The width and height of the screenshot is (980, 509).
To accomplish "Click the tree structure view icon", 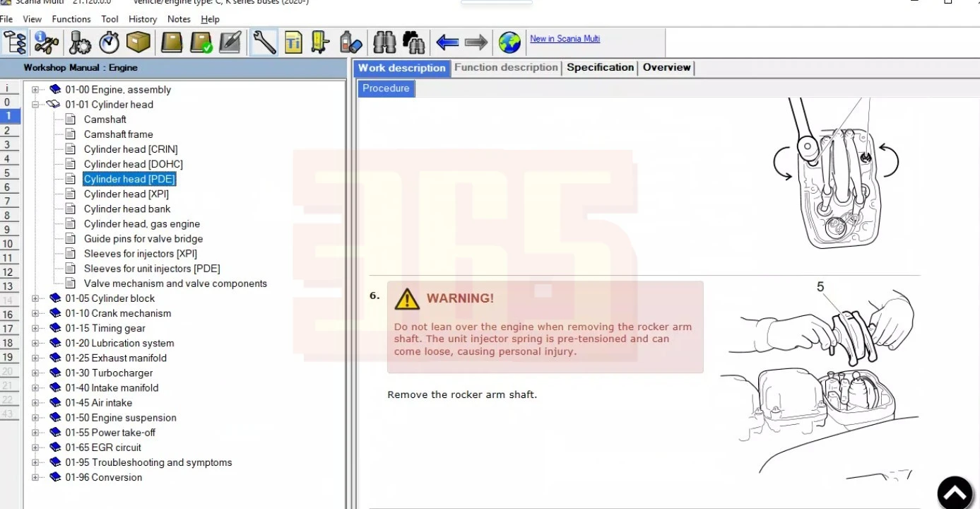I will [x=15, y=42].
